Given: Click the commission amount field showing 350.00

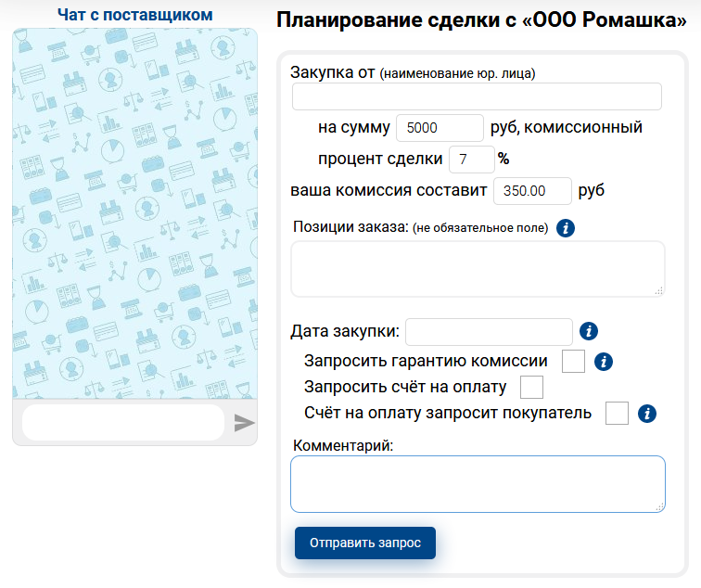Looking at the screenshot, I should point(532,191).
